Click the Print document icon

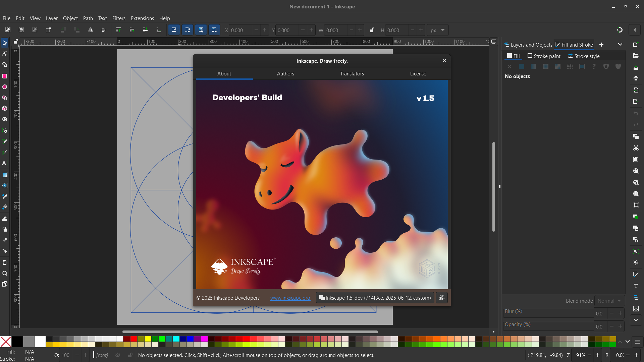pos(636,78)
